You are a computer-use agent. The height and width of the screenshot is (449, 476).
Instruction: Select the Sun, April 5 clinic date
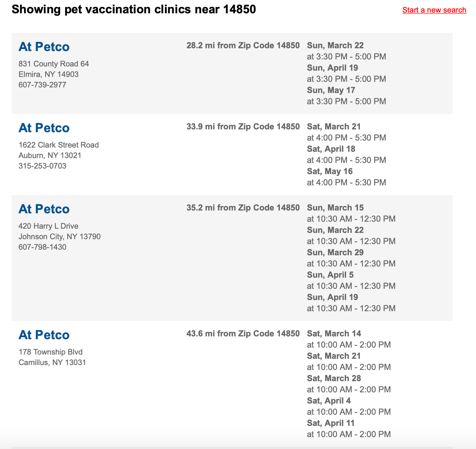[x=330, y=275]
